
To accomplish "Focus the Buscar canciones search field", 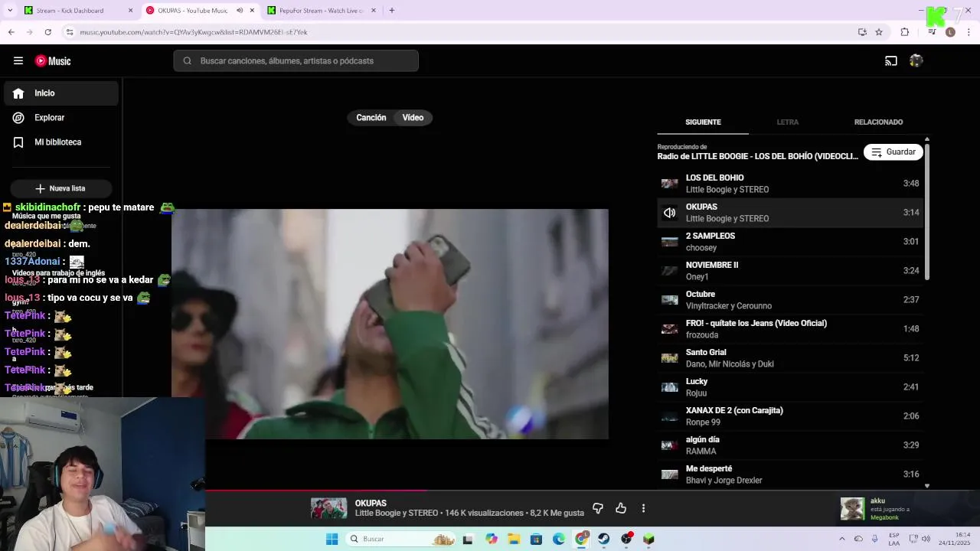I will click(296, 61).
